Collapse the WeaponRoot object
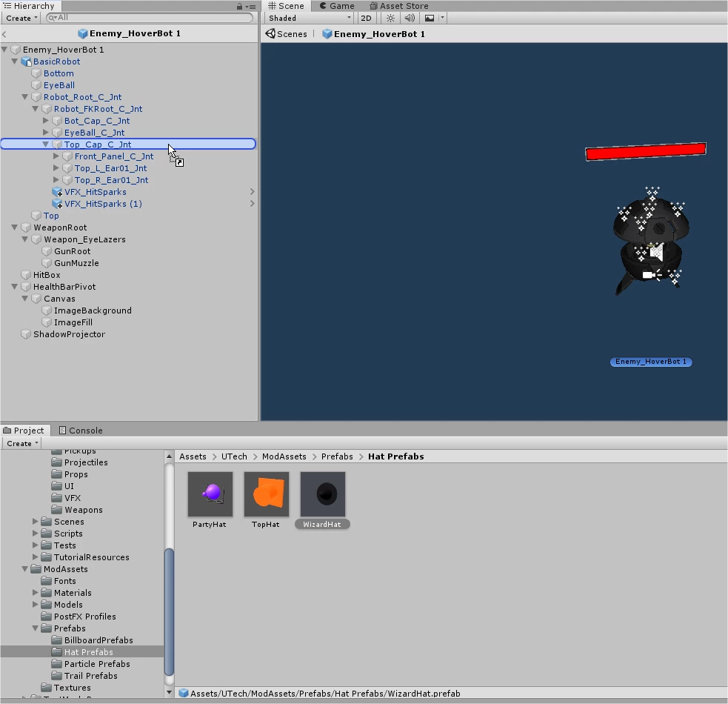The width and height of the screenshot is (728, 704). click(x=15, y=228)
